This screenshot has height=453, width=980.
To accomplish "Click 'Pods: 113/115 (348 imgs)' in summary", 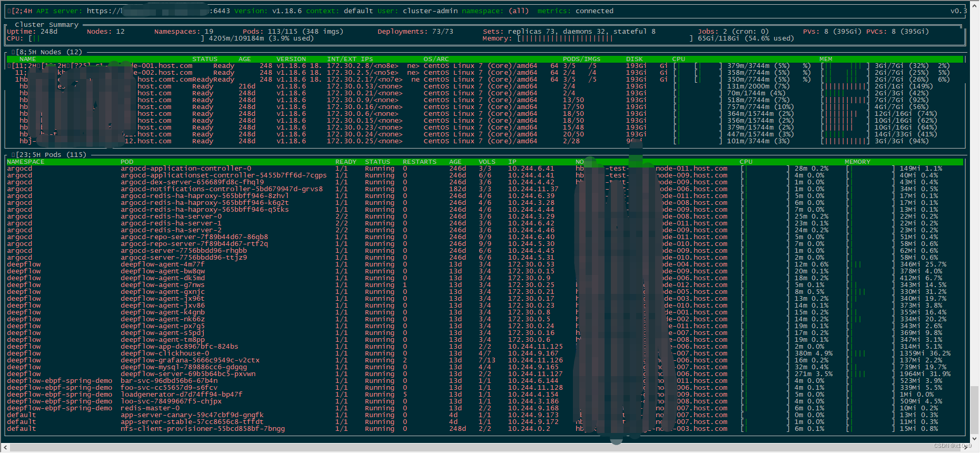I will coord(293,32).
